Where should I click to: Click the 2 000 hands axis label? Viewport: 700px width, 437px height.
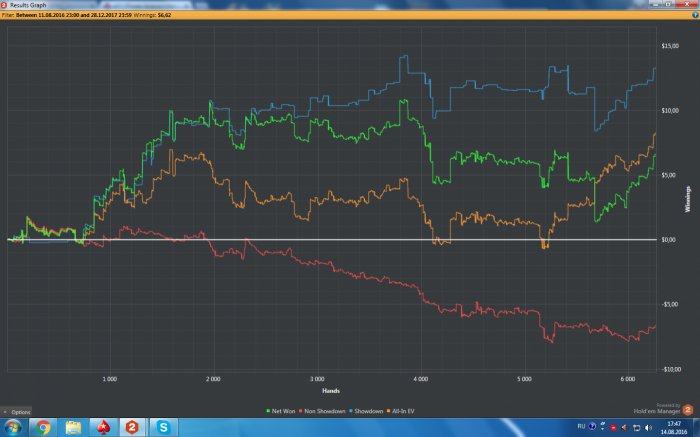[x=213, y=379]
